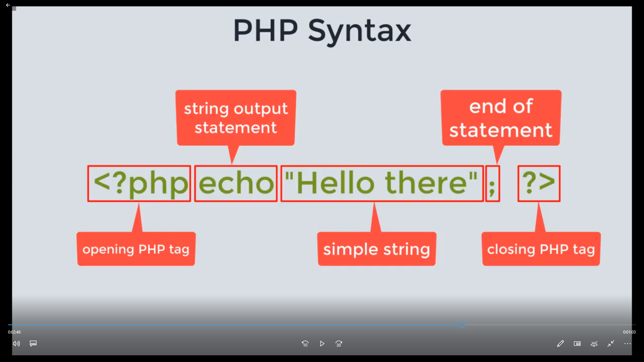Enter picture-in-picture mode

click(577, 344)
